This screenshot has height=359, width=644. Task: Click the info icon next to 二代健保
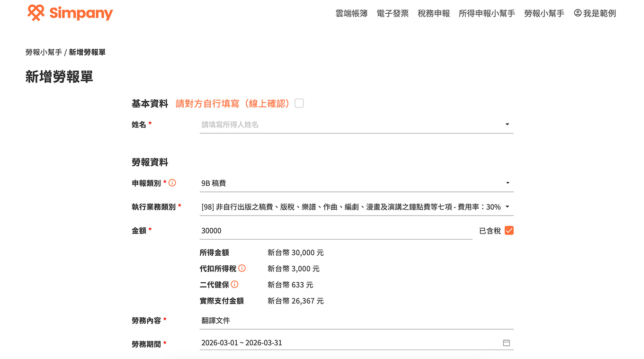[234, 284]
